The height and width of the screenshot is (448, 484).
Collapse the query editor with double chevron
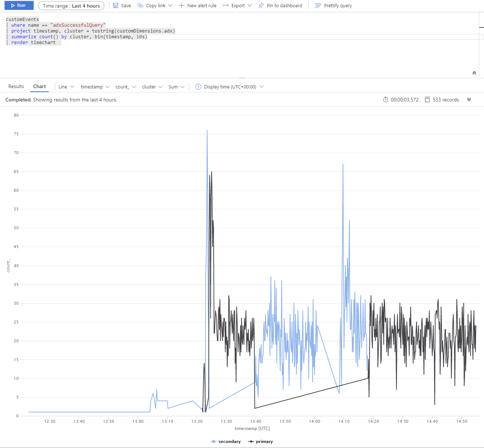click(x=474, y=73)
